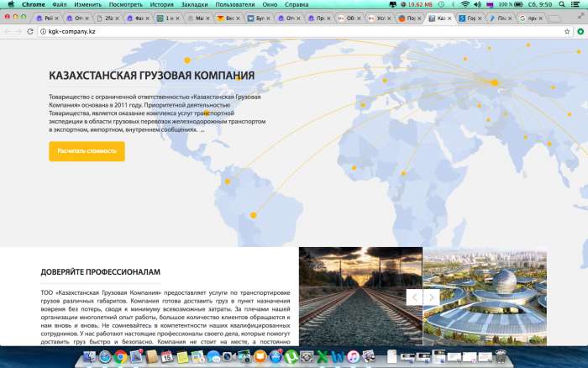Viewport: 588px width, 368px height.
Task: Click the 'ДОВЕРЯЙТЕ ПРОФЕССИОНАЛАМ' heading
Action: tap(101, 272)
